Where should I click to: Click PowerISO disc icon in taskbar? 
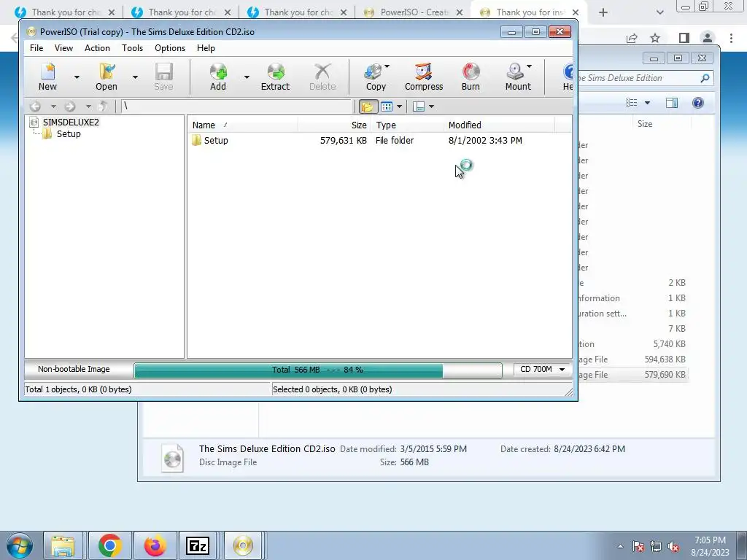[243, 545]
